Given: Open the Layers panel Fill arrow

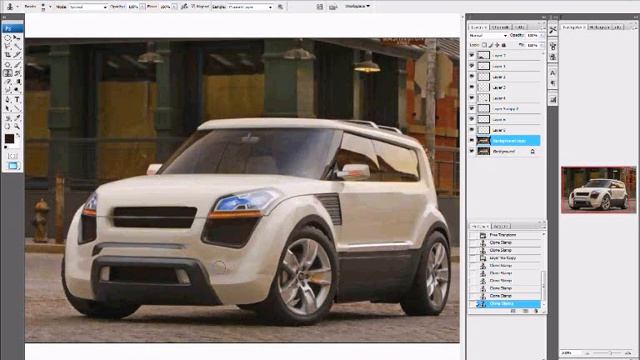Looking at the screenshot, I should pyautogui.click(x=542, y=45).
